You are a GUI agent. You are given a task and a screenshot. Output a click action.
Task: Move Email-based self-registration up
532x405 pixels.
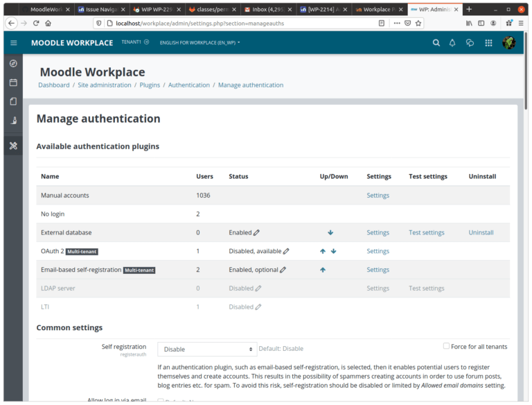pyautogui.click(x=323, y=270)
